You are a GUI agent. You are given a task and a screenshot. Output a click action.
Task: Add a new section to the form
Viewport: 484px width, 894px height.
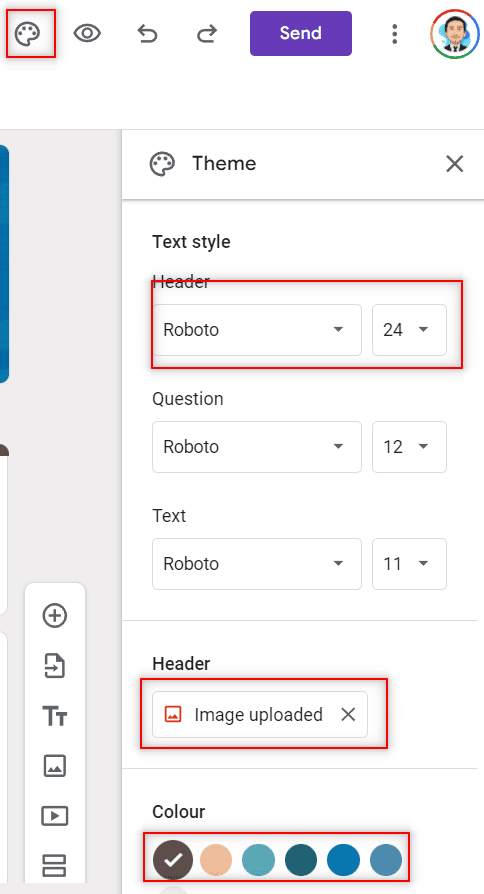click(55, 865)
